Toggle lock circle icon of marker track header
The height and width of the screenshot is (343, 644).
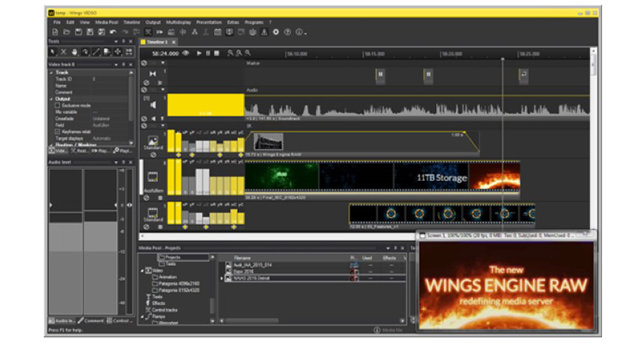click(144, 63)
